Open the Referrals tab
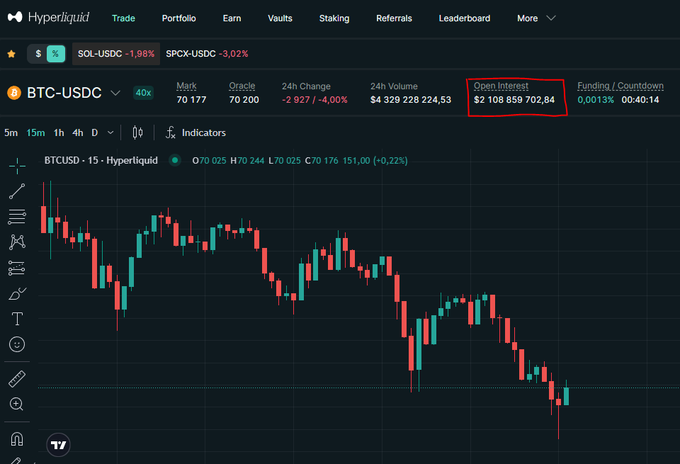 394,18
